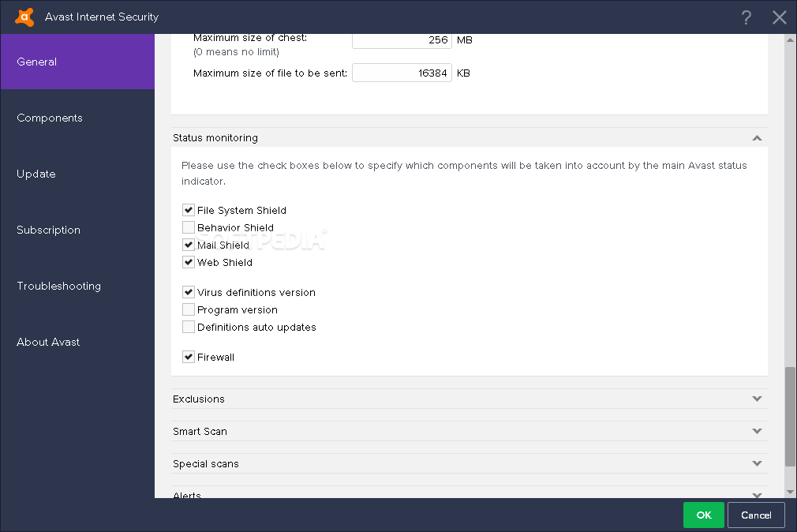Click the green OK button

click(703, 515)
